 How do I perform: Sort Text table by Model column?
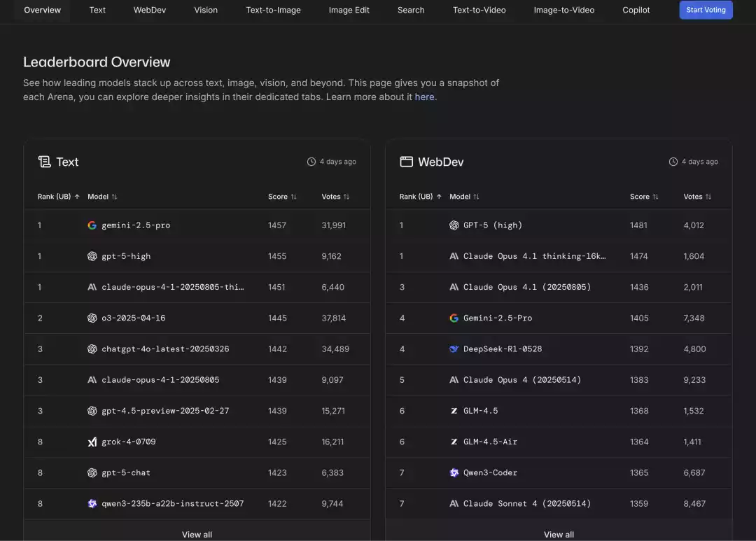coord(102,197)
